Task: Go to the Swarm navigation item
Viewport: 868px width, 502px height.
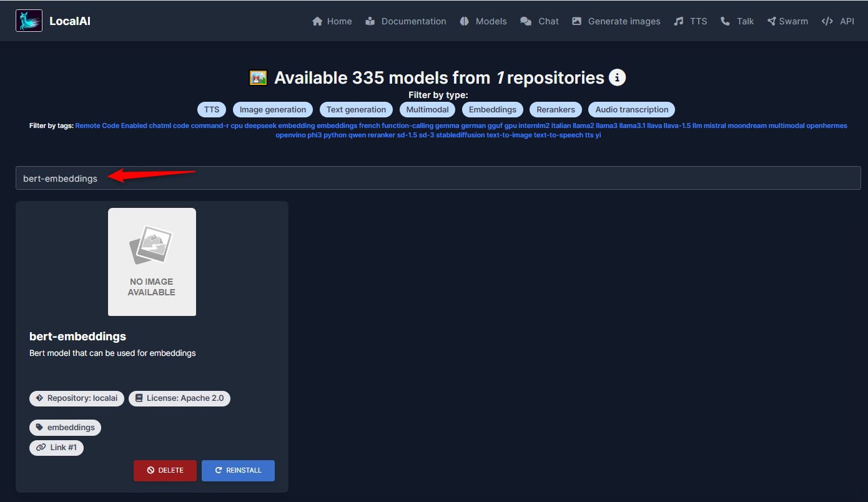Action: [x=787, y=21]
